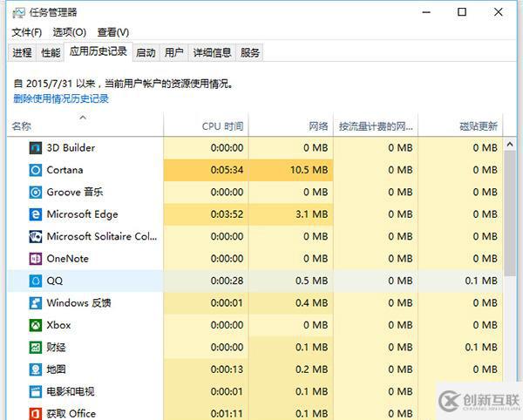
Task: Switch to the 进程 tab
Action: coord(22,52)
